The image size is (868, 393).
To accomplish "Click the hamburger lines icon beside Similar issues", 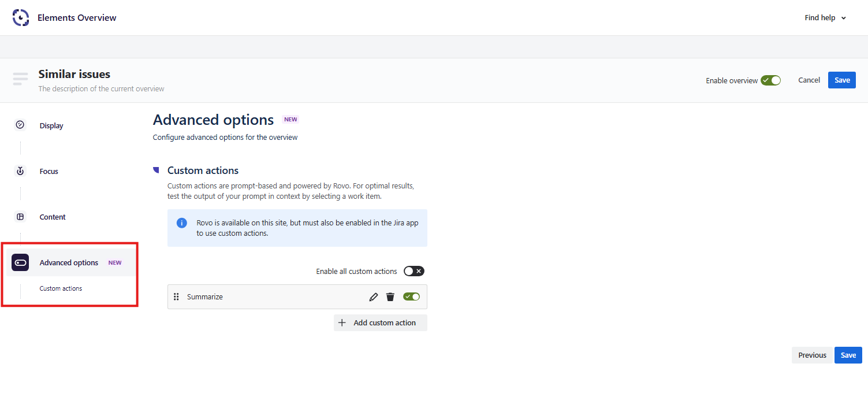I will click(20, 79).
